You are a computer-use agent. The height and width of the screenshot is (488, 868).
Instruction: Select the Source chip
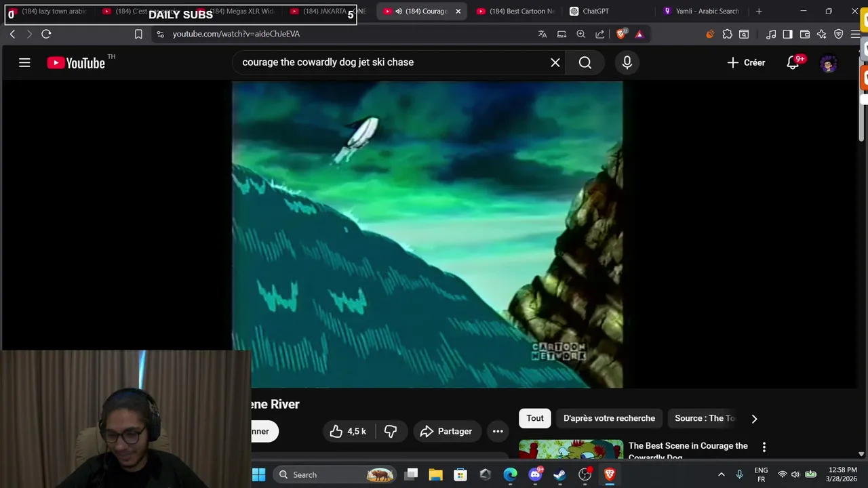705,418
